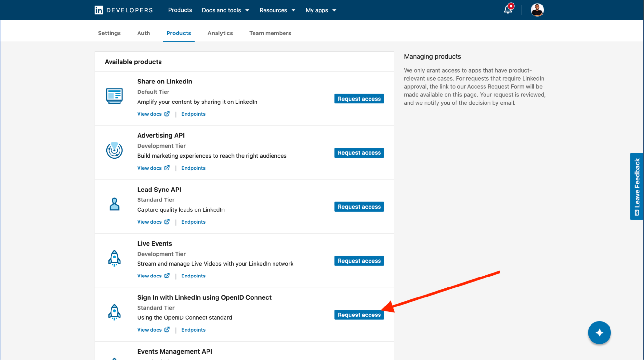The width and height of the screenshot is (644, 360).
Task: Click external link icon for Advertising API docs
Action: point(167,168)
